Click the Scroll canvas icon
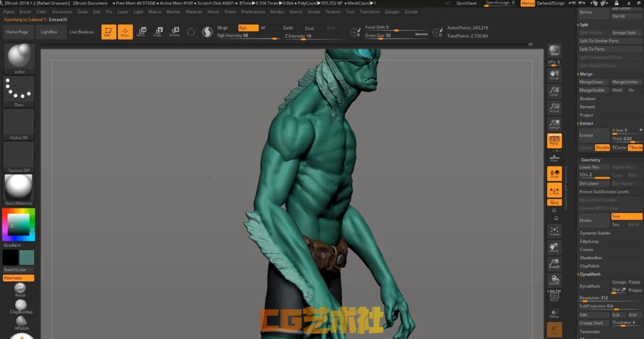 click(x=554, y=75)
